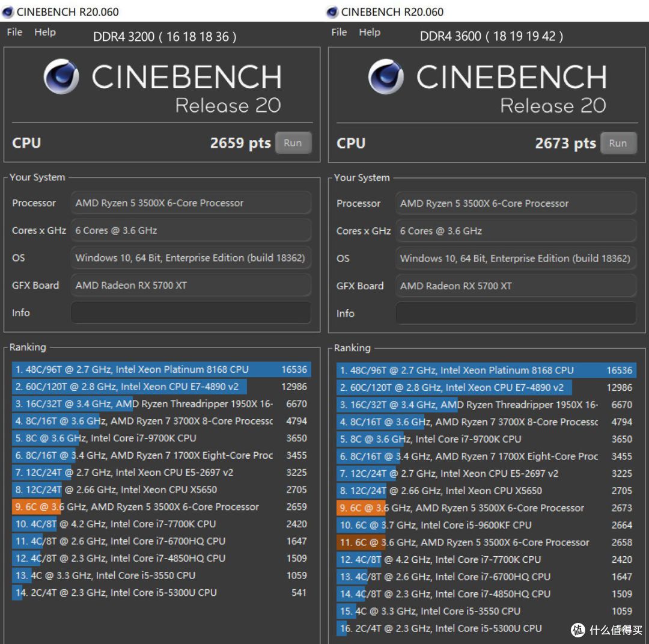Click the empty Info field in right window
Viewport: 649px width, 644px height.
pos(516,313)
